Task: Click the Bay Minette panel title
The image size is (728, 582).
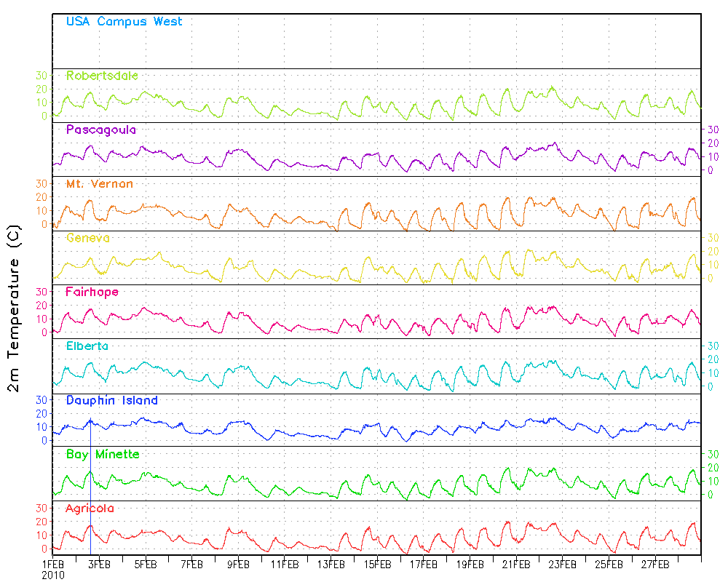Action: click(103, 455)
